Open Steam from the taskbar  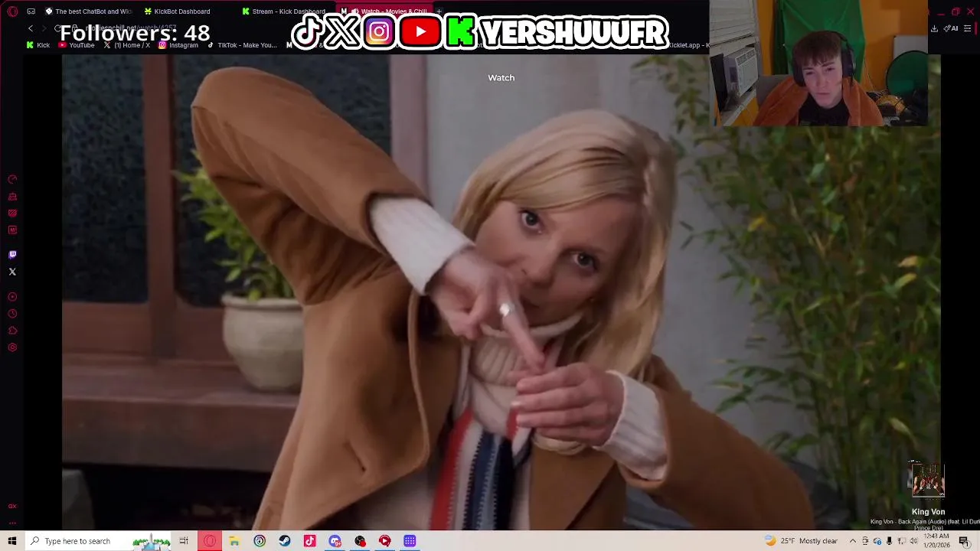[285, 541]
